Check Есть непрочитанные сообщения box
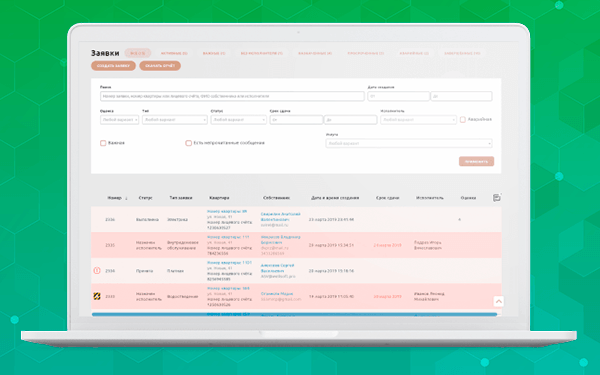The image size is (600, 375). pyautogui.click(x=188, y=143)
